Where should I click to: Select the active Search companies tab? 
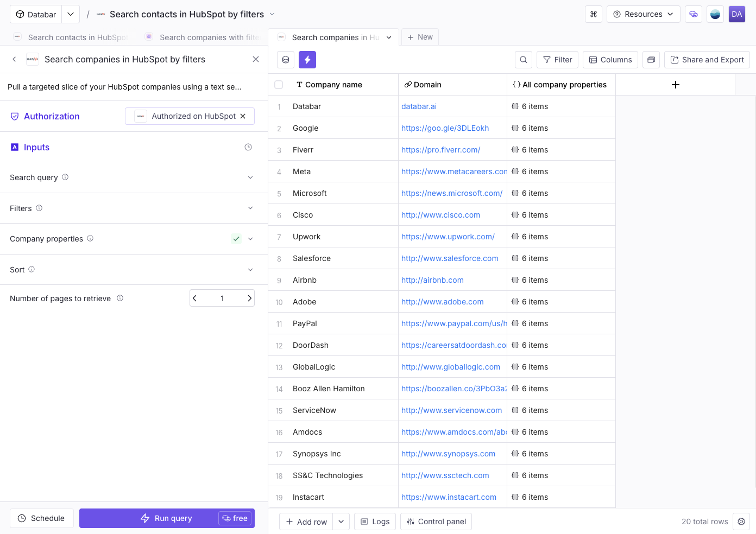(x=334, y=37)
